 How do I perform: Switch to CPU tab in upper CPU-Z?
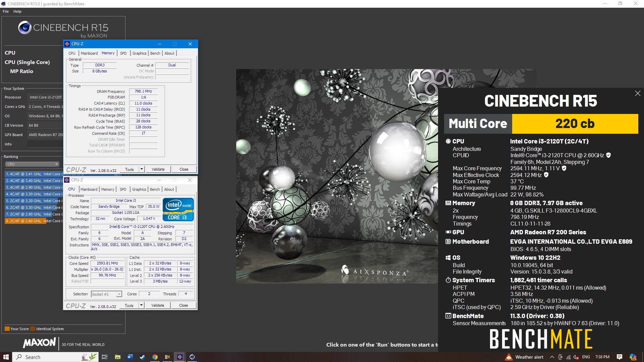(x=72, y=53)
